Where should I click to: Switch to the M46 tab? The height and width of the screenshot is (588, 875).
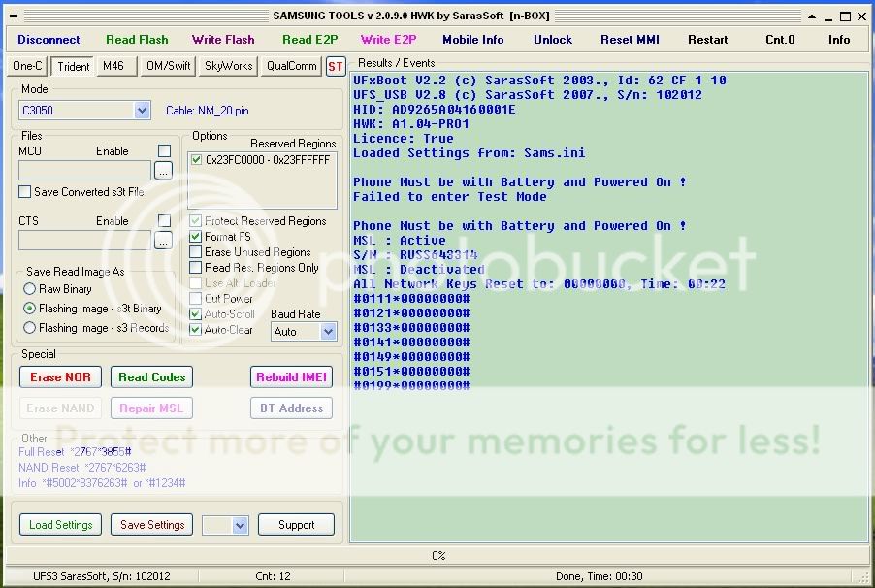(115, 66)
